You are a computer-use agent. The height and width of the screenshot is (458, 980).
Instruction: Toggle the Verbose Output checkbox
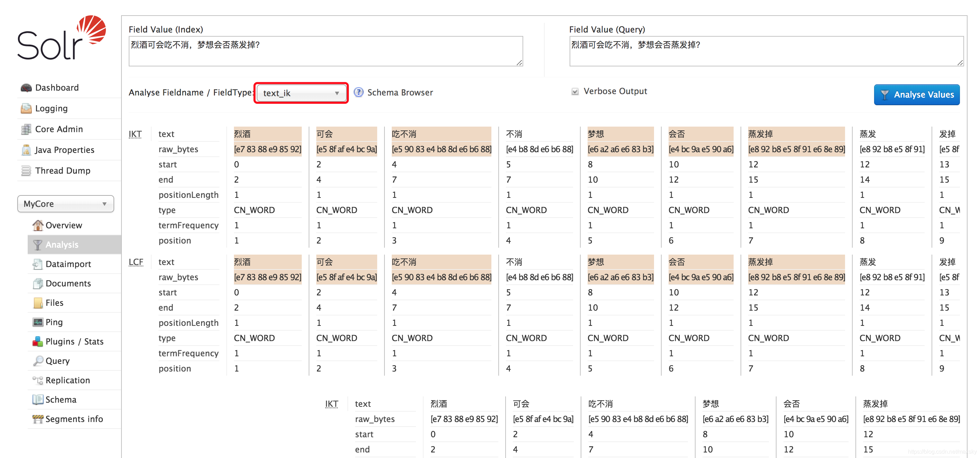click(575, 92)
